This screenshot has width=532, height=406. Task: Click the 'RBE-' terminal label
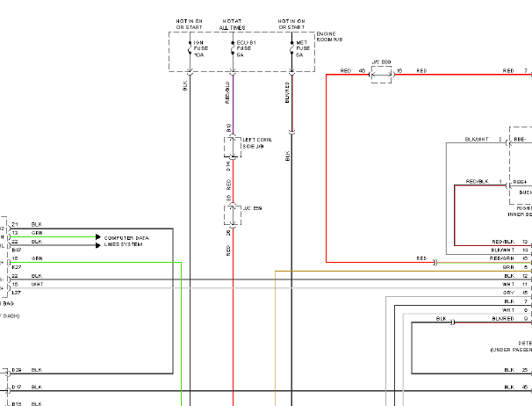coord(520,140)
